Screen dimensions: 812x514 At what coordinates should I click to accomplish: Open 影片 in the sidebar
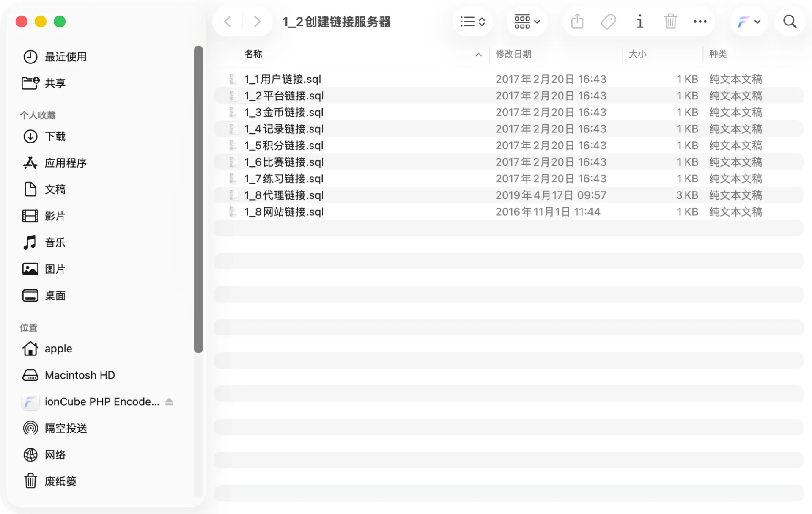point(44,216)
